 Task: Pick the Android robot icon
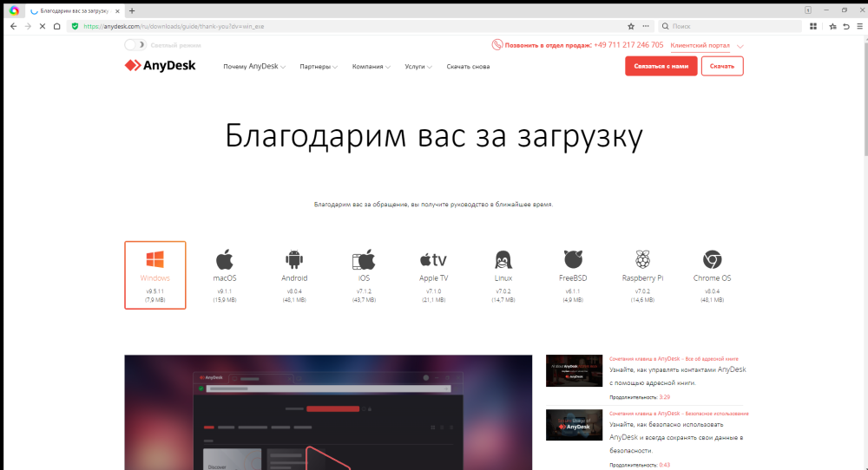294,259
